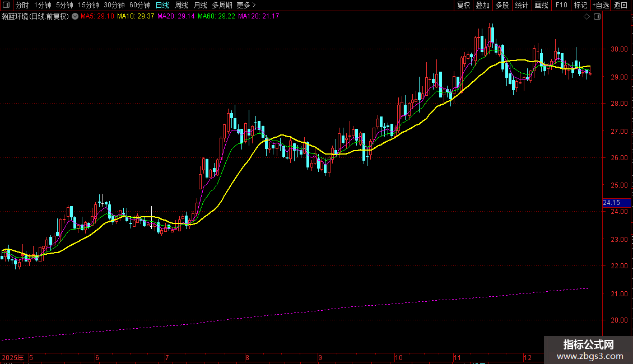The height and width of the screenshot is (364, 633).
Task: Click the 瀚蓝环境(日线.前复权) chart title
Action: (x=35, y=16)
